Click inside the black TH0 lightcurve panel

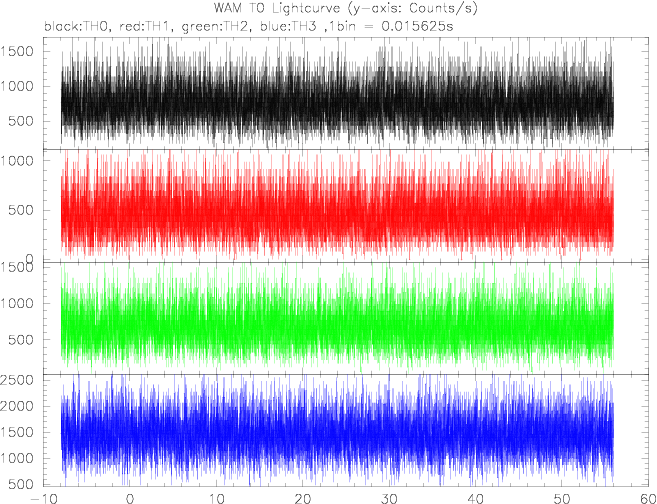pos(347,93)
